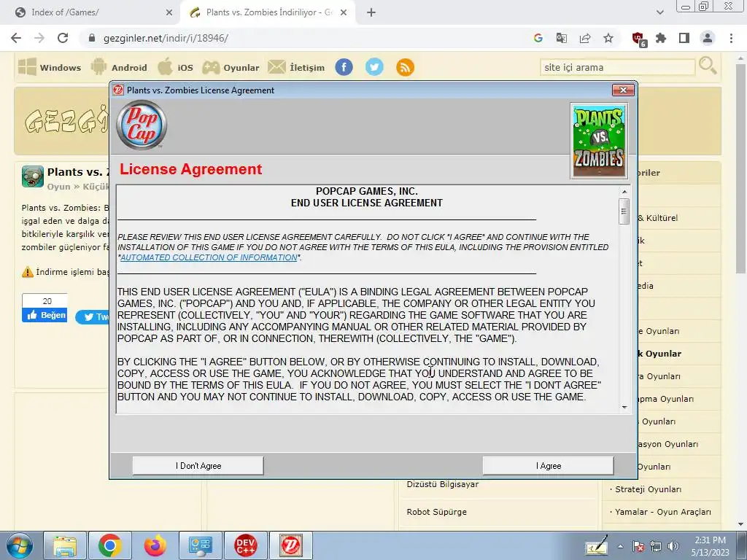Screen dimensions: 747x560
Task: Click the Google search icon in address bar
Action: pos(538,38)
